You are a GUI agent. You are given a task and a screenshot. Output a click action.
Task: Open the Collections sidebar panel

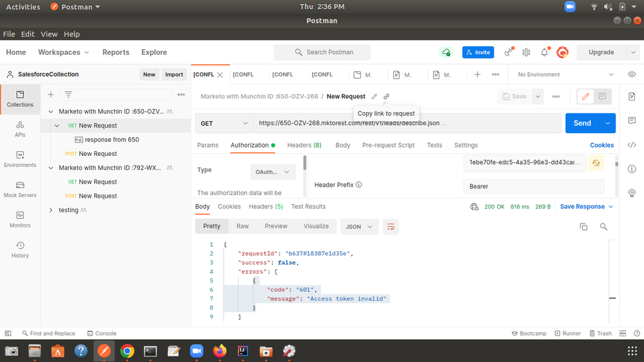[x=20, y=99]
